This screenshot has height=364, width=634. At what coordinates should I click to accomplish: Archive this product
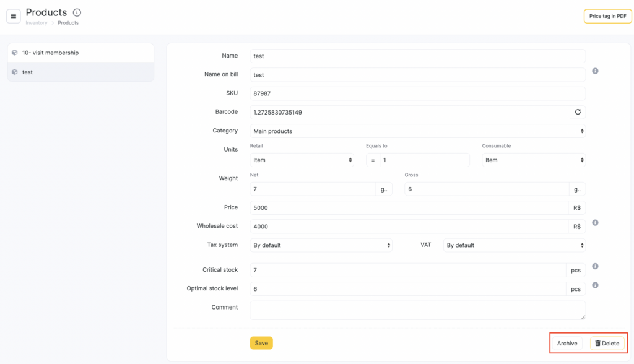pyautogui.click(x=567, y=344)
